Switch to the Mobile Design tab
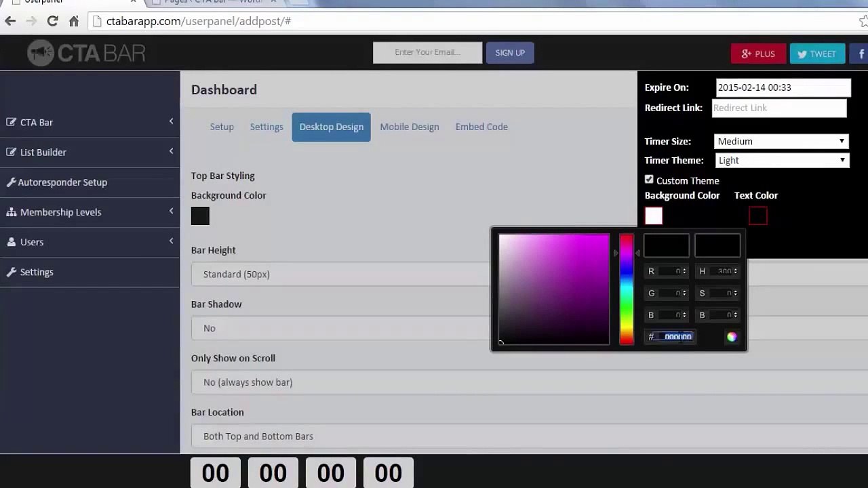Screen dimensions: 868x488 (x=410, y=127)
